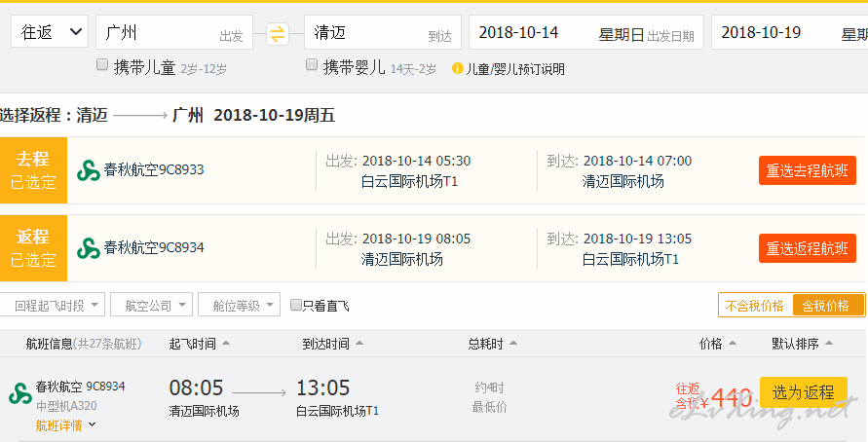Screen dimensions: 868x442
Task: Click Spring Airlines logo in return 返程 row
Action: click(x=89, y=248)
